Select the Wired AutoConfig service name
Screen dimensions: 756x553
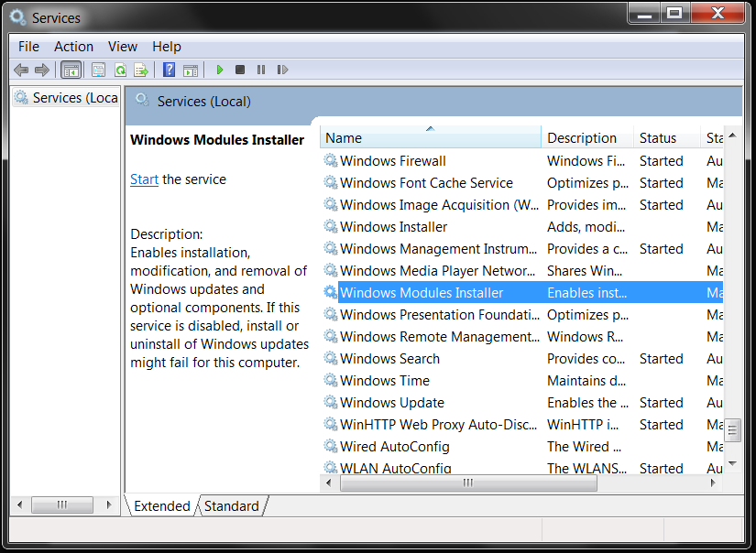[394, 447]
